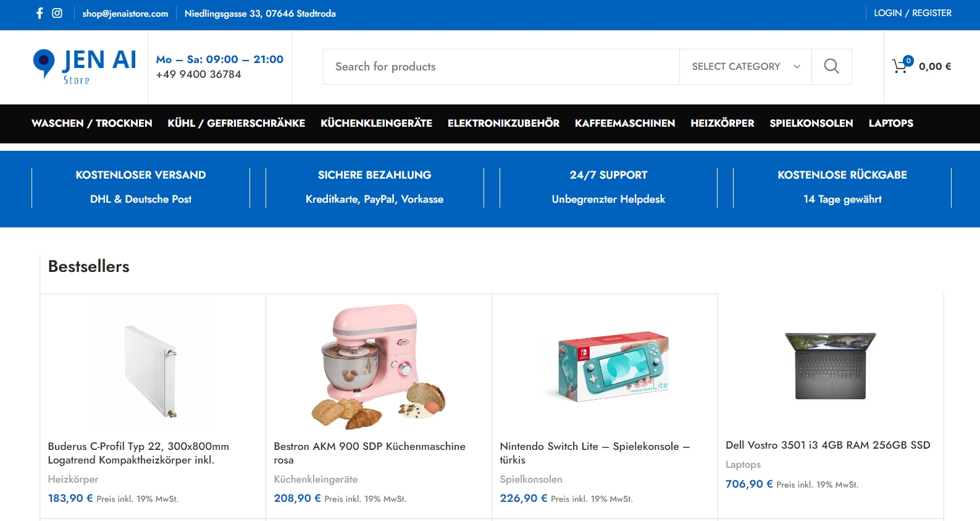Expand the Select Category dropdown

pos(745,66)
